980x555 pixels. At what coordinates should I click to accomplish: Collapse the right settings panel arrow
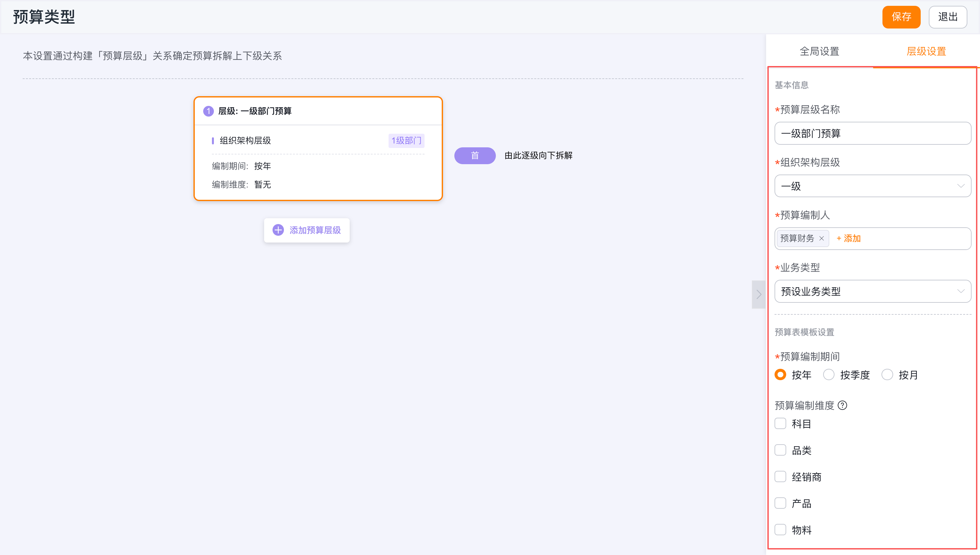[x=758, y=294]
